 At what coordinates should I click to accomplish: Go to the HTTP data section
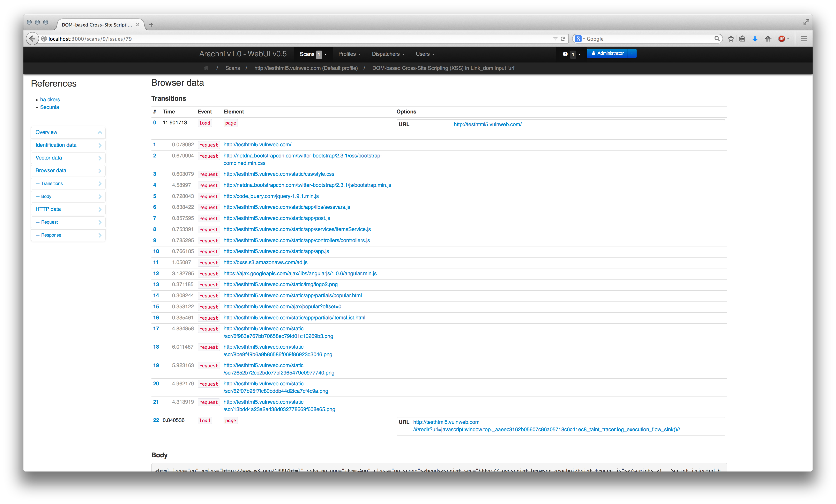[x=68, y=209]
